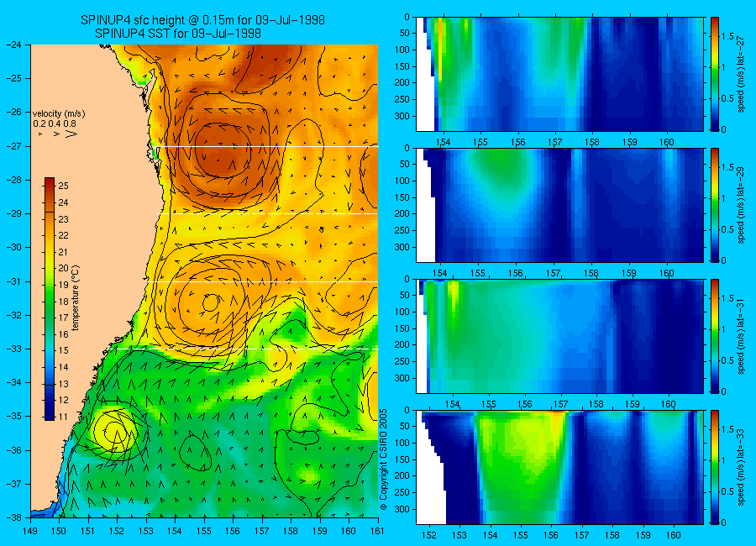The width and height of the screenshot is (756, 546).
Task: Click the "speed (m/s) lat=-31" label
Action: tap(741, 336)
